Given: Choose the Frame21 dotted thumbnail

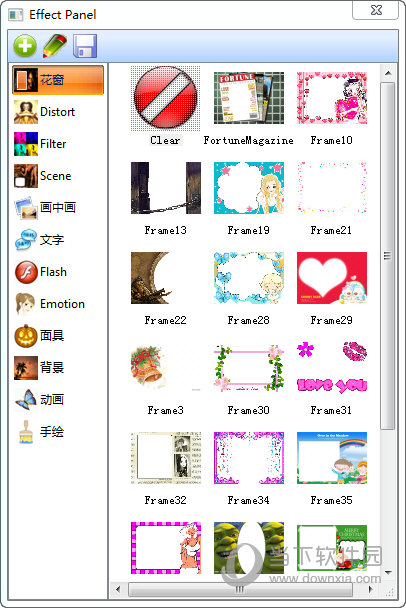Looking at the screenshot, I should point(332,188).
